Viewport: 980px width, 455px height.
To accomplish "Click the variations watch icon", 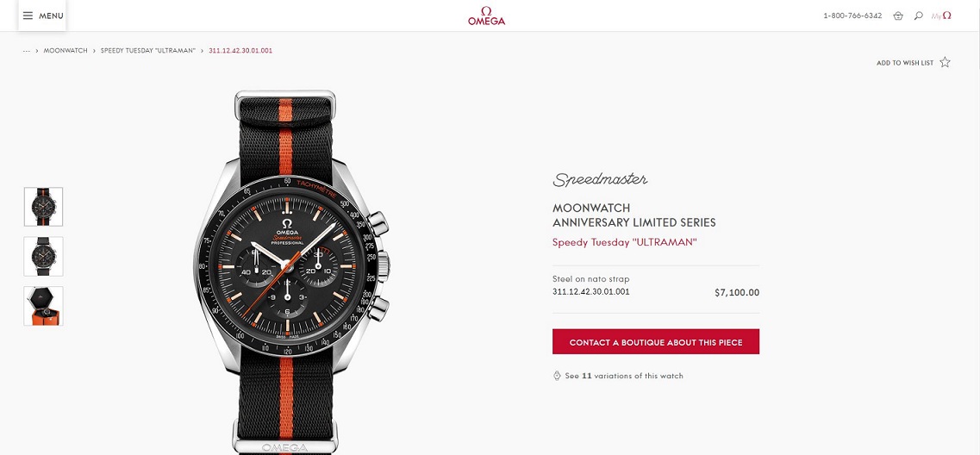I will [x=557, y=376].
